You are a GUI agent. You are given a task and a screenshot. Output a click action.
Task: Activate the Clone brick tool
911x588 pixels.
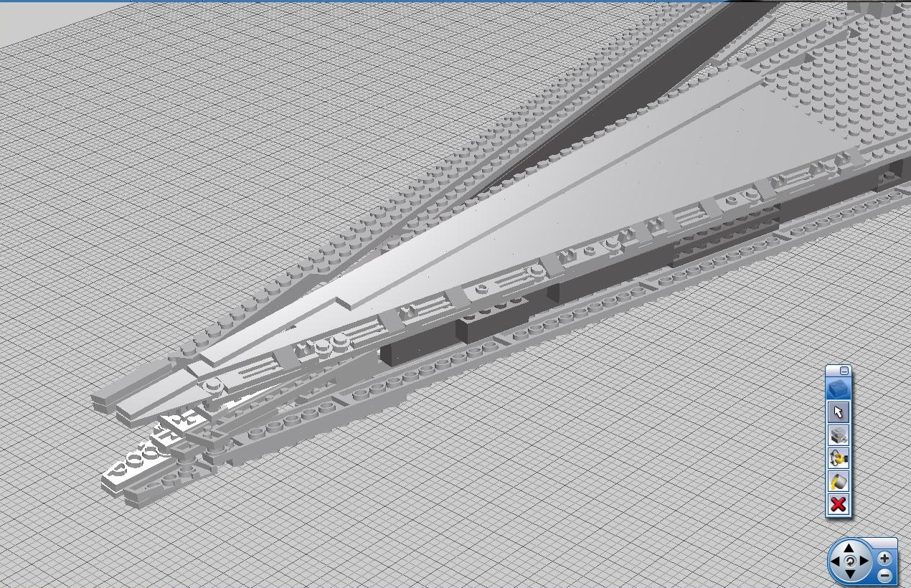[838, 435]
